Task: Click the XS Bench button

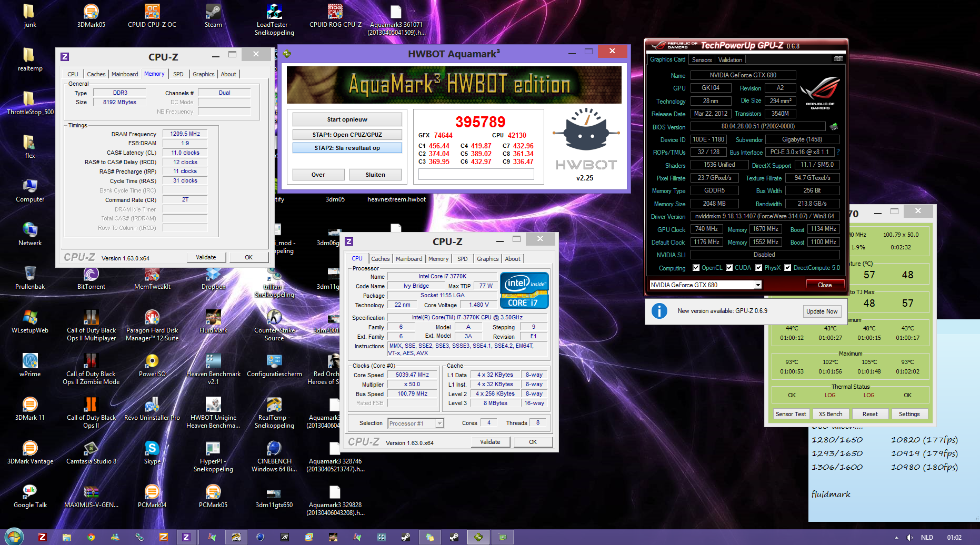Action: (x=831, y=414)
